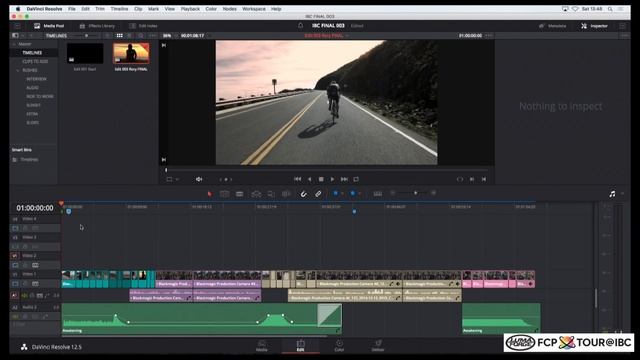The width and height of the screenshot is (640, 360).
Task: Collapse the RUSHES bin folder
Action: [x=18, y=70]
